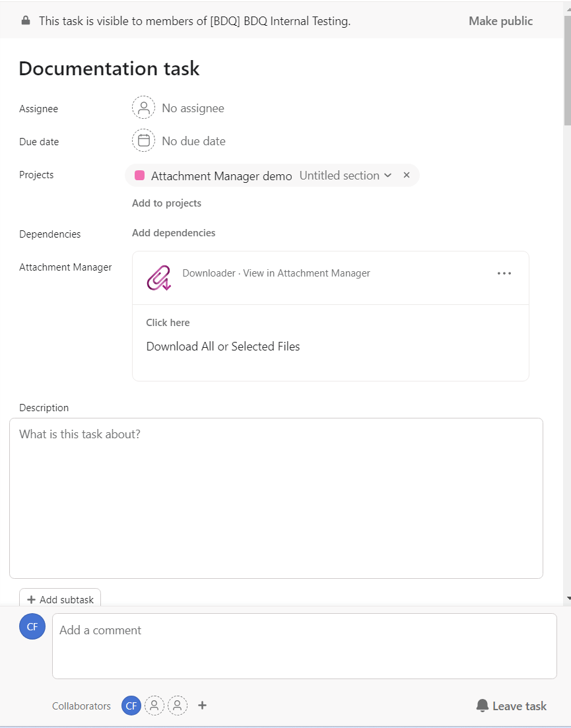The width and height of the screenshot is (571, 728).
Task: Click Add dependencies
Action: pyautogui.click(x=174, y=233)
